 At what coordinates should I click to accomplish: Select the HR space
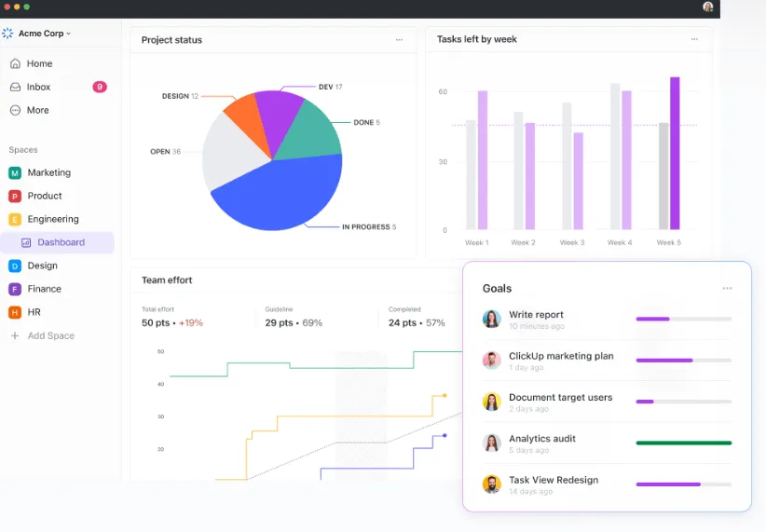coord(34,312)
